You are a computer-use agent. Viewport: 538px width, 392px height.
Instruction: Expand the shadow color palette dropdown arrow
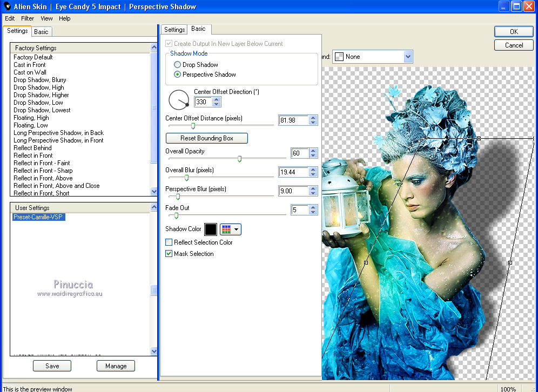237,229
